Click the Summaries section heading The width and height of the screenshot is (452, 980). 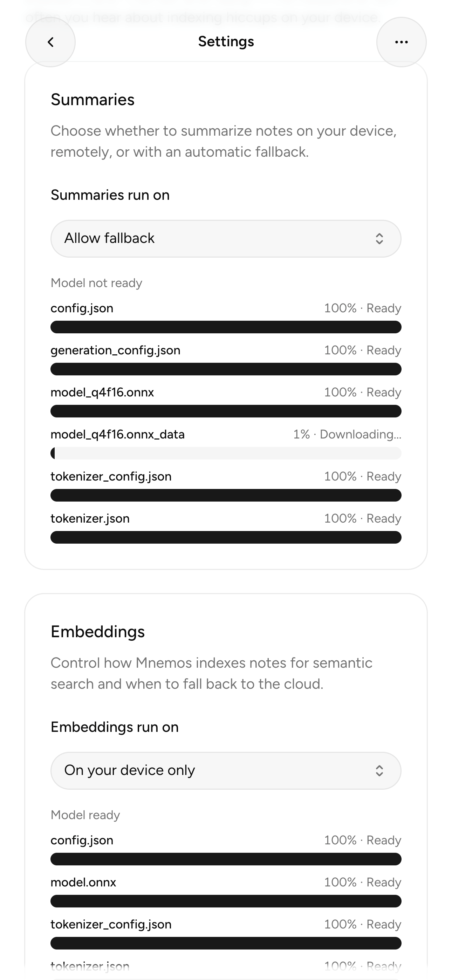point(93,100)
